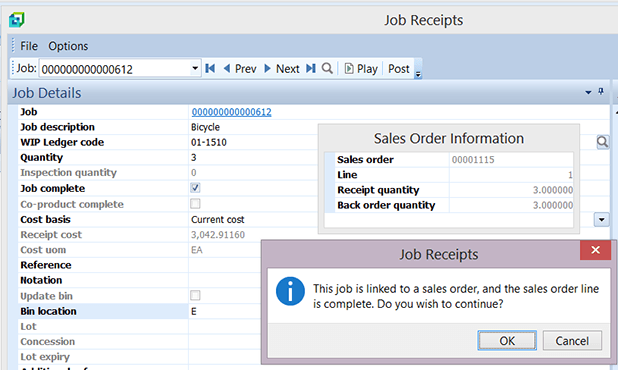This screenshot has width=618, height=370.
Task: Open the Options menu
Action: tap(68, 46)
